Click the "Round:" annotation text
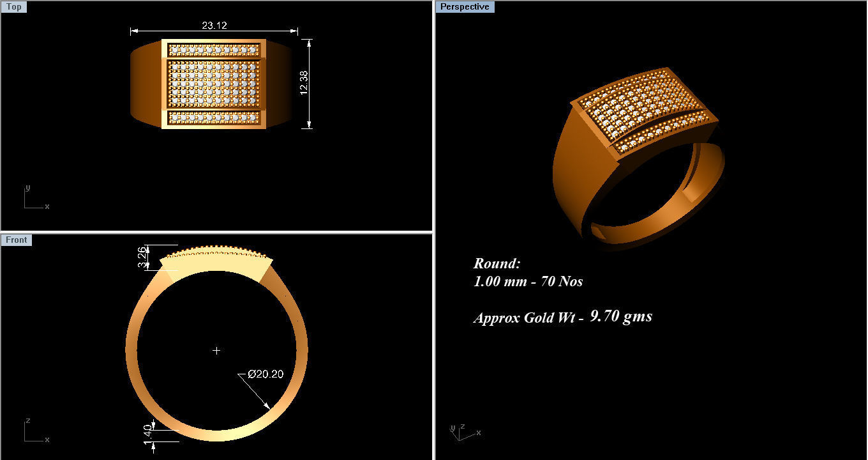Viewport: 868px width, 460px height. (497, 263)
